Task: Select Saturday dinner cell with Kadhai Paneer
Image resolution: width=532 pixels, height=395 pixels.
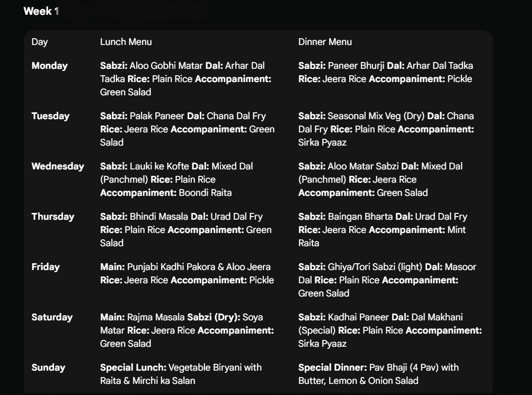Action: point(389,330)
